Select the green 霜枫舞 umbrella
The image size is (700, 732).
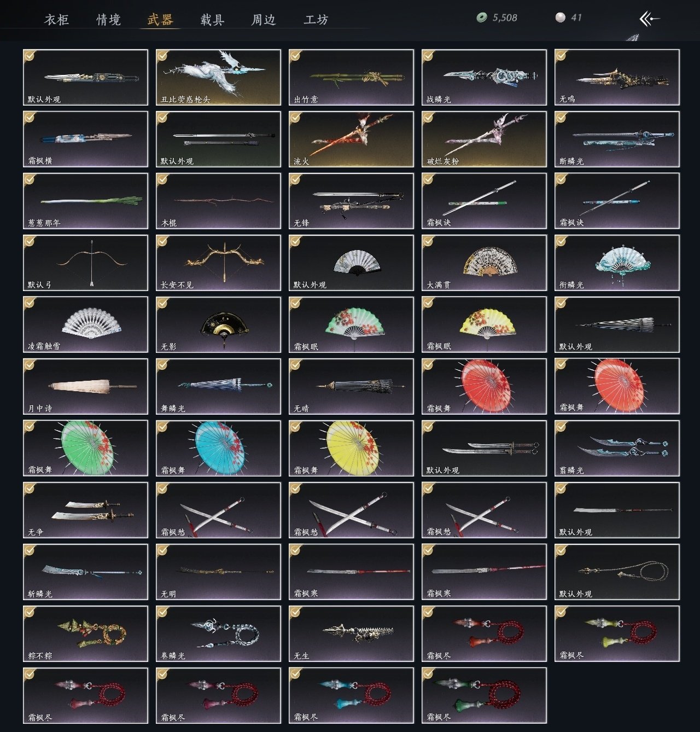(85, 448)
